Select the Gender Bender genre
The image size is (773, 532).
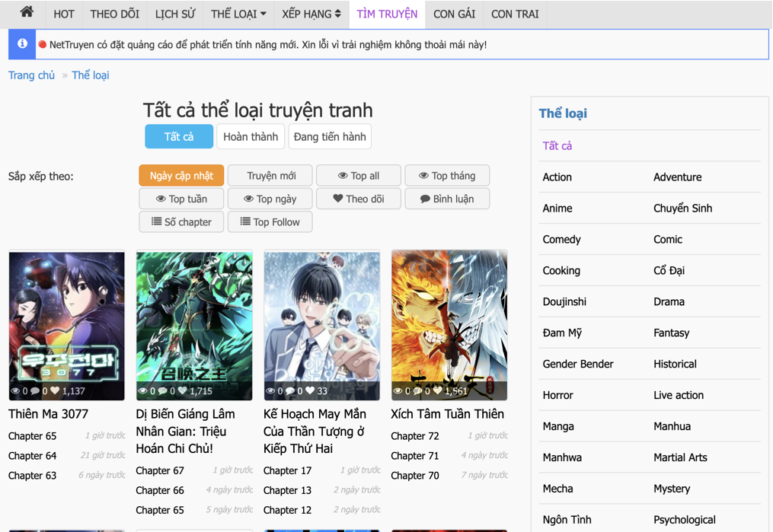pos(578,364)
